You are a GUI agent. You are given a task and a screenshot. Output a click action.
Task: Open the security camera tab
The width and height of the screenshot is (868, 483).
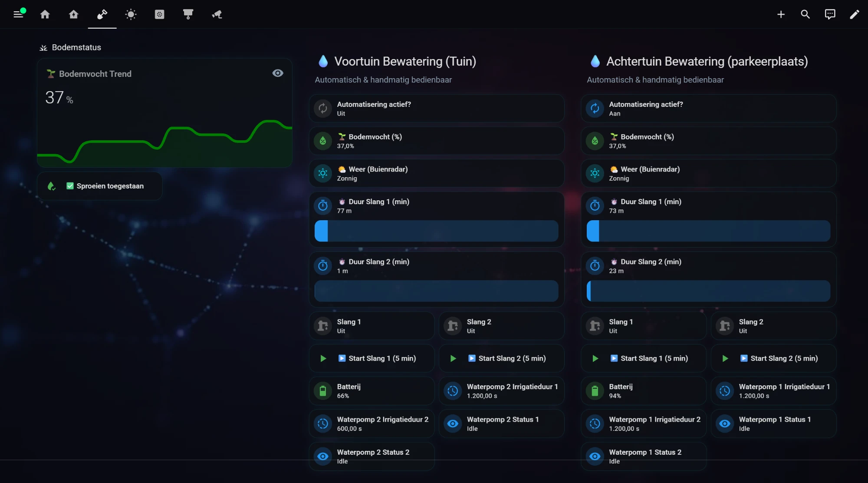coord(217,14)
